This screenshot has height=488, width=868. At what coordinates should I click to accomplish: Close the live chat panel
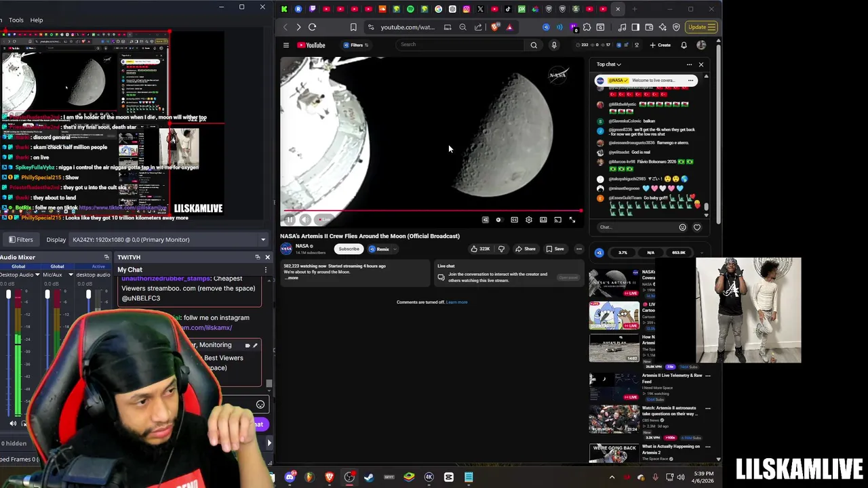tap(701, 64)
